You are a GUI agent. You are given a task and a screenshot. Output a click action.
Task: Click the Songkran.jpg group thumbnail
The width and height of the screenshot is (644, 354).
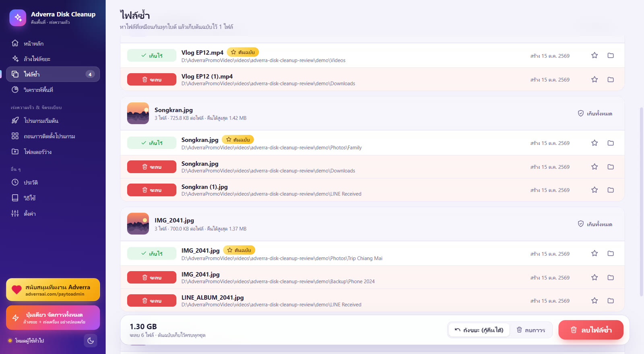click(x=138, y=113)
